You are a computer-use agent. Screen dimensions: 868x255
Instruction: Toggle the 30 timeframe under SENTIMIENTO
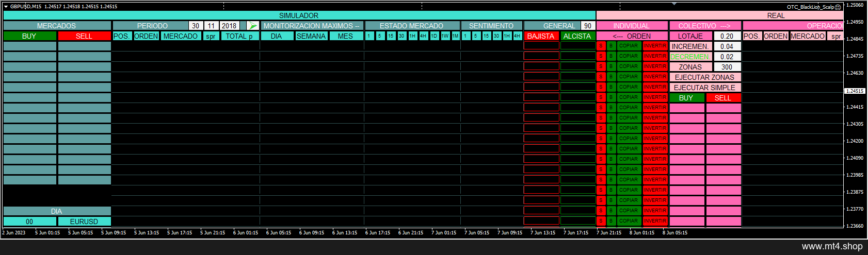tap(496, 36)
